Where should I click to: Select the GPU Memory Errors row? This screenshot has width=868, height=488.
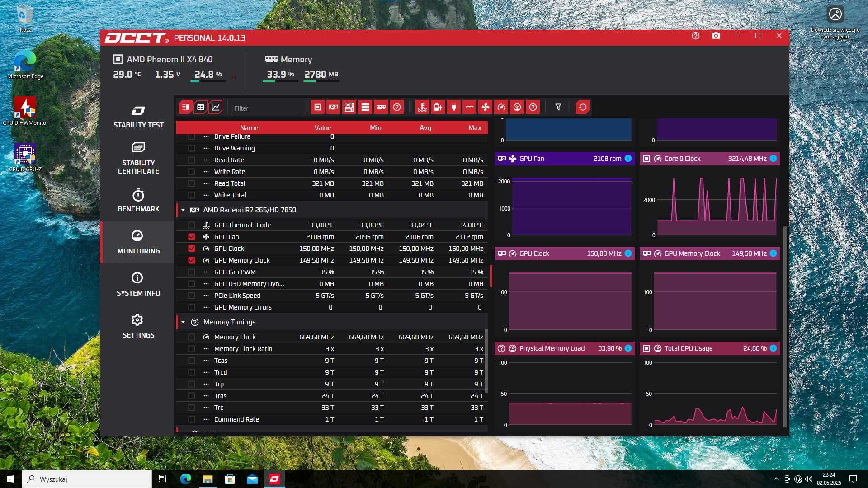point(332,307)
